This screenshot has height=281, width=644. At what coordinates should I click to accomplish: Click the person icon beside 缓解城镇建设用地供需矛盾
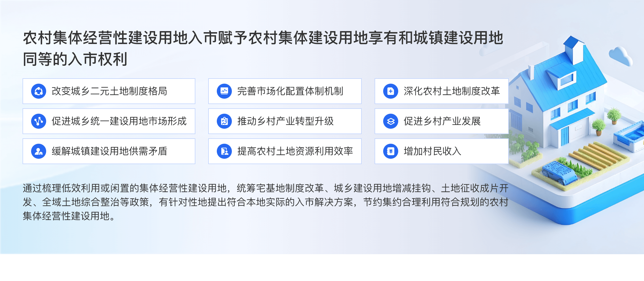point(39,151)
